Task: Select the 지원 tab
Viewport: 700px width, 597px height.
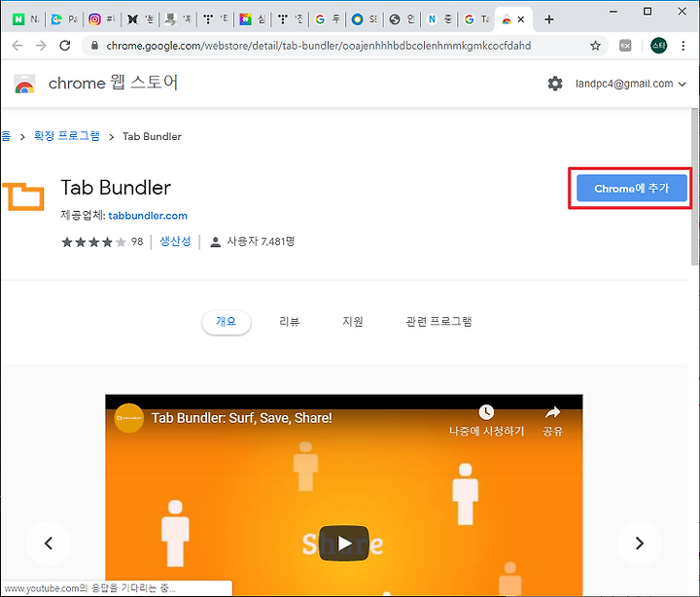Action: click(353, 322)
